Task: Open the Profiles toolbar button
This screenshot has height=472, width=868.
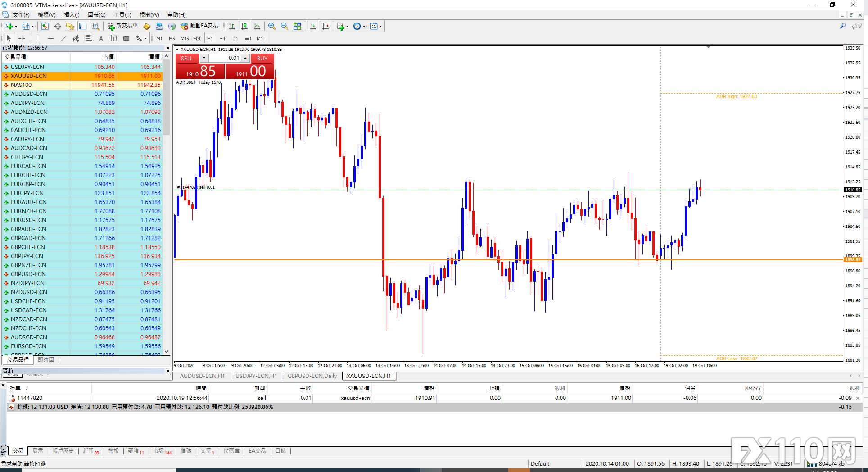Action: point(26,26)
